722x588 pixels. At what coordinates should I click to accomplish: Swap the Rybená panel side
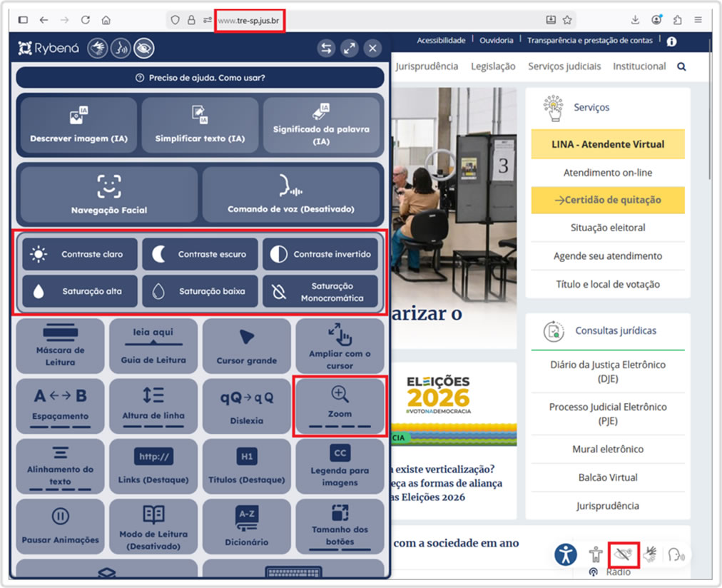pyautogui.click(x=326, y=49)
